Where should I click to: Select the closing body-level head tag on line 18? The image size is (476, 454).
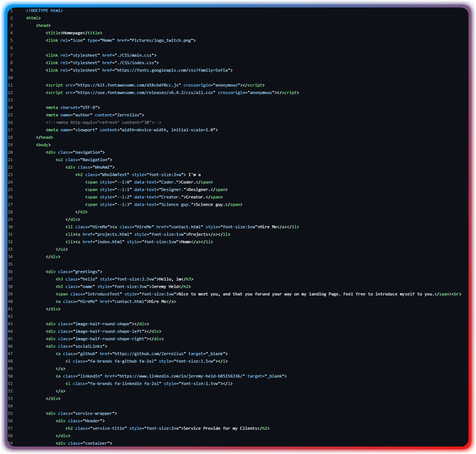tap(45, 137)
